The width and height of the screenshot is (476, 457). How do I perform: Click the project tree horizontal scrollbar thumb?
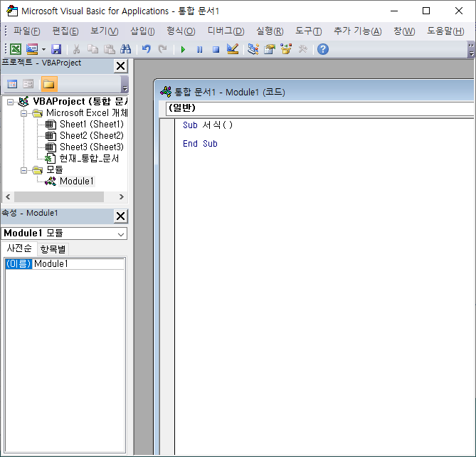[59, 196]
